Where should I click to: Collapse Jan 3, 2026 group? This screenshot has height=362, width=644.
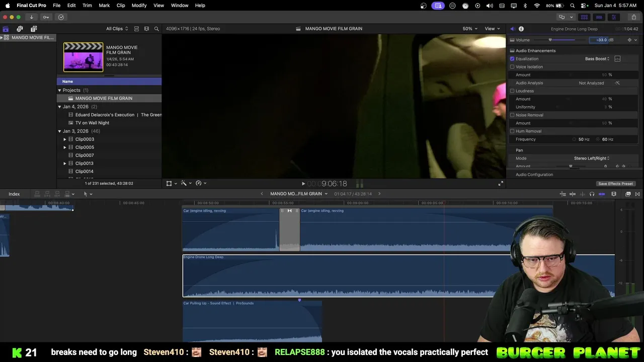click(x=59, y=131)
